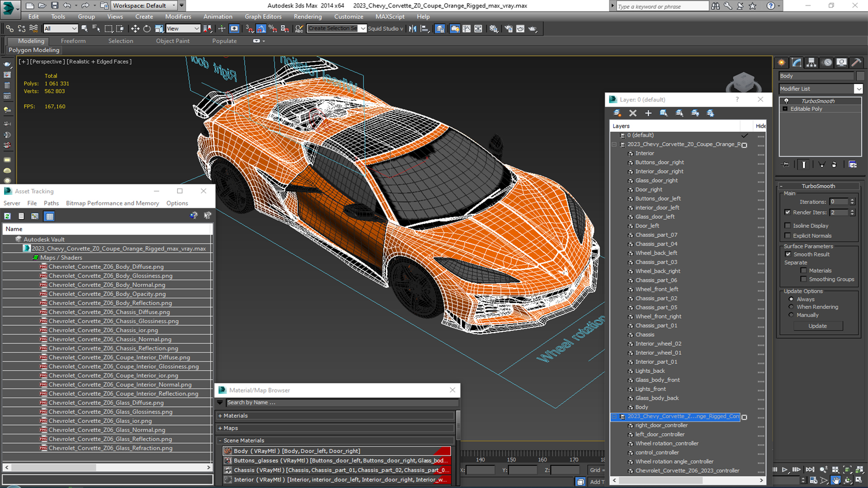Click object color swatch beside Body name
The image size is (868, 488).
860,76
